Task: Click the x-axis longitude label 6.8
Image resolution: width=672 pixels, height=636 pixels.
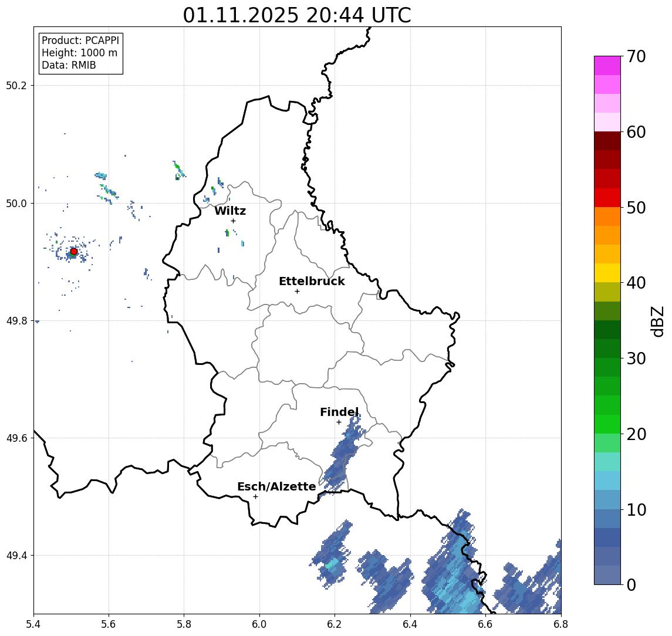Action: tap(561, 624)
